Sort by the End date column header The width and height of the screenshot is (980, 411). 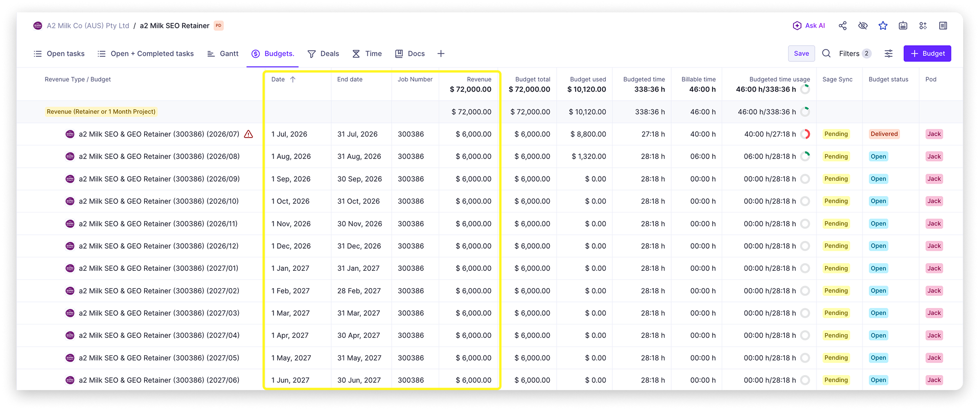pos(350,79)
